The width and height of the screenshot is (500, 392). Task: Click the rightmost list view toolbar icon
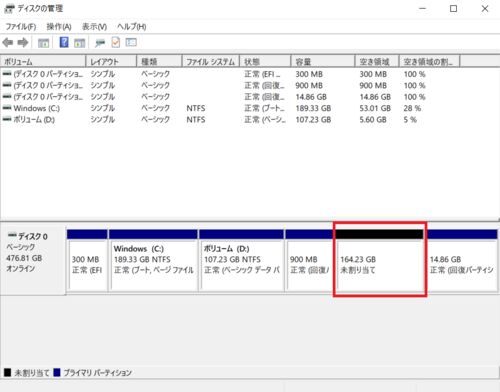(x=131, y=42)
